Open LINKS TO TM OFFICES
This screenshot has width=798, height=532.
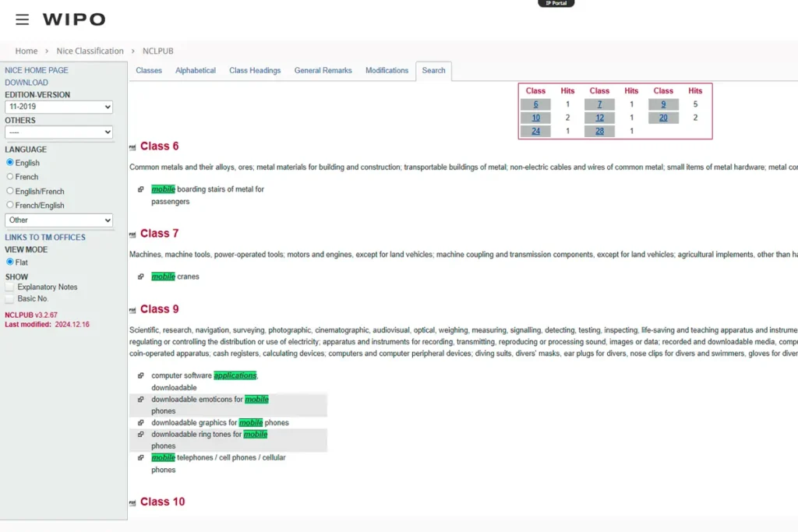(x=45, y=238)
